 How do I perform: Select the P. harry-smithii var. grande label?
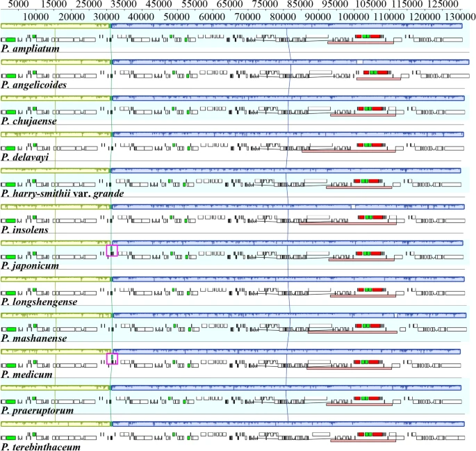coord(63,193)
